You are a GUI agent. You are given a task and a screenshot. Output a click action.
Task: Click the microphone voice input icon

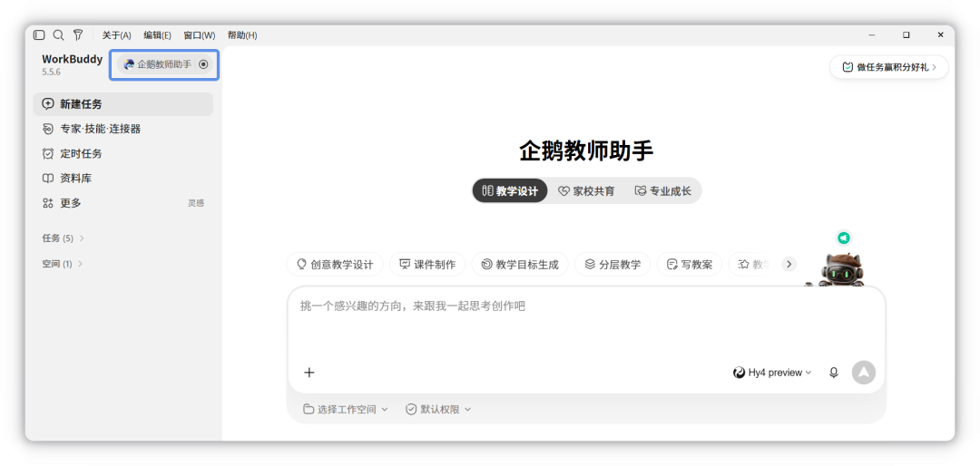(833, 373)
